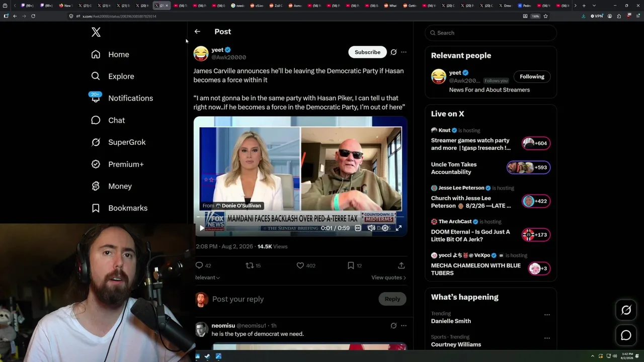Open more options for Danielle Smith trend
The width and height of the screenshot is (644, 362).
pos(547,315)
